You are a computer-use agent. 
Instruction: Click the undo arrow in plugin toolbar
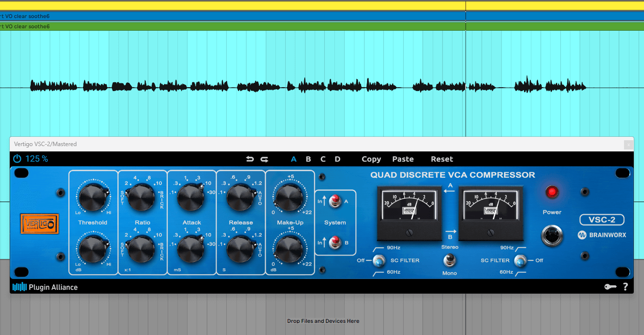point(250,159)
